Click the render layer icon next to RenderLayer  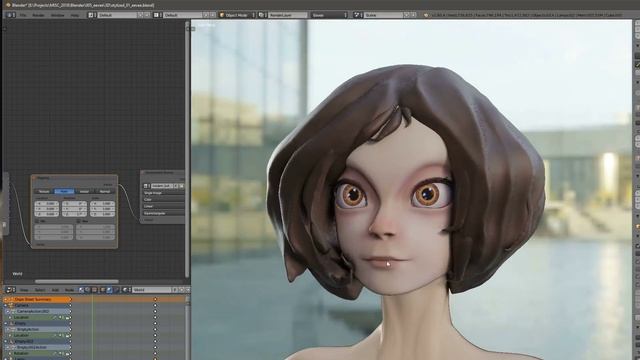pos(262,15)
